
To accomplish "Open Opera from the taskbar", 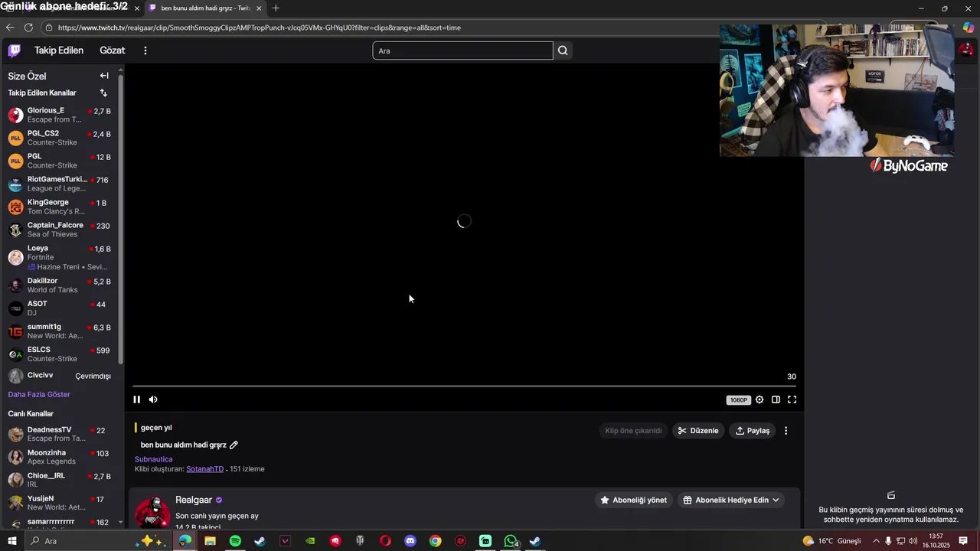I will (x=385, y=541).
